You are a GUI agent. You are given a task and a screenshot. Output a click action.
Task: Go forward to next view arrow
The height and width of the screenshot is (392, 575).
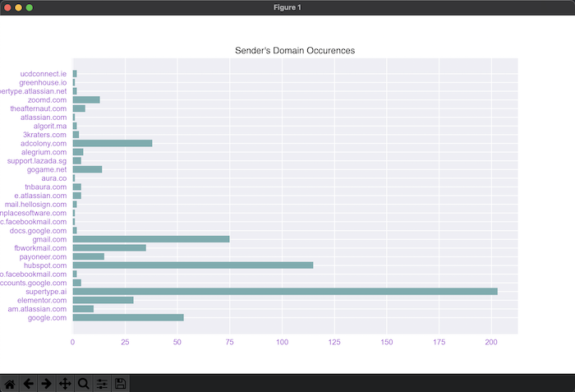[x=47, y=384]
